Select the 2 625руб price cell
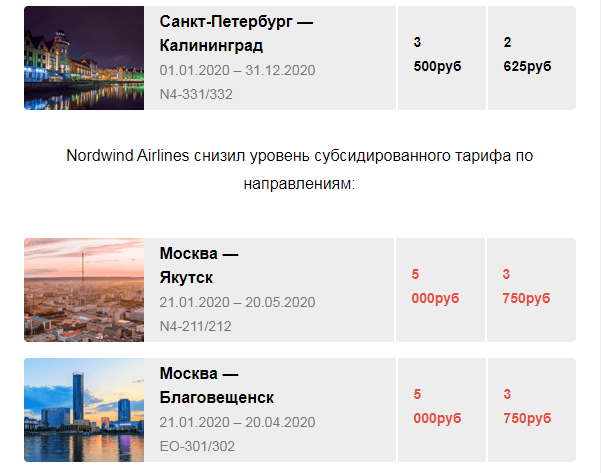 (532, 58)
